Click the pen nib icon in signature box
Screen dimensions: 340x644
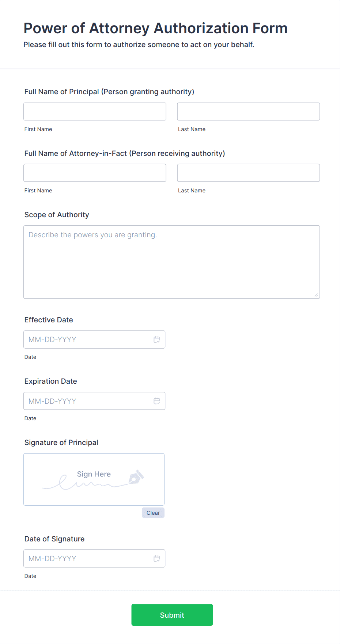(136, 477)
